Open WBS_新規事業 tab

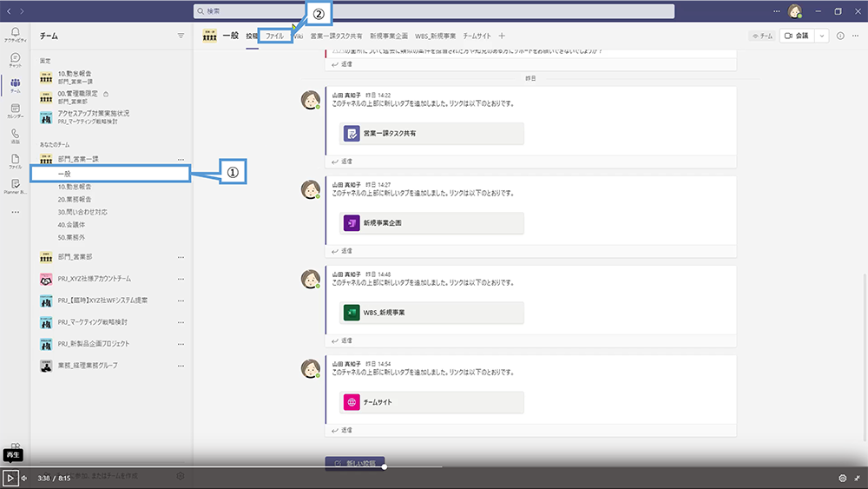click(435, 36)
